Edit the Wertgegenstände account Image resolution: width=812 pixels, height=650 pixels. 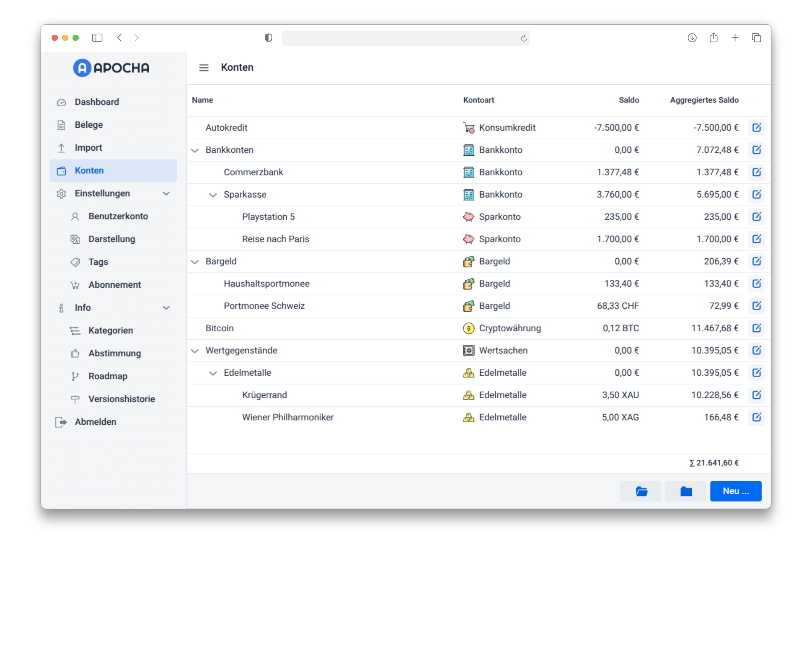point(757,350)
